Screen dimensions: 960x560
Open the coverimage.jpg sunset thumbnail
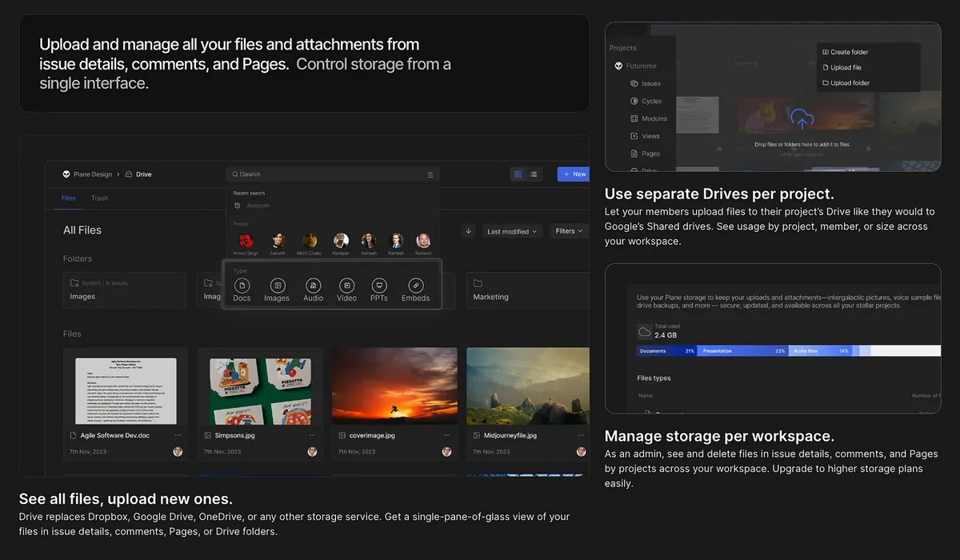click(394, 384)
